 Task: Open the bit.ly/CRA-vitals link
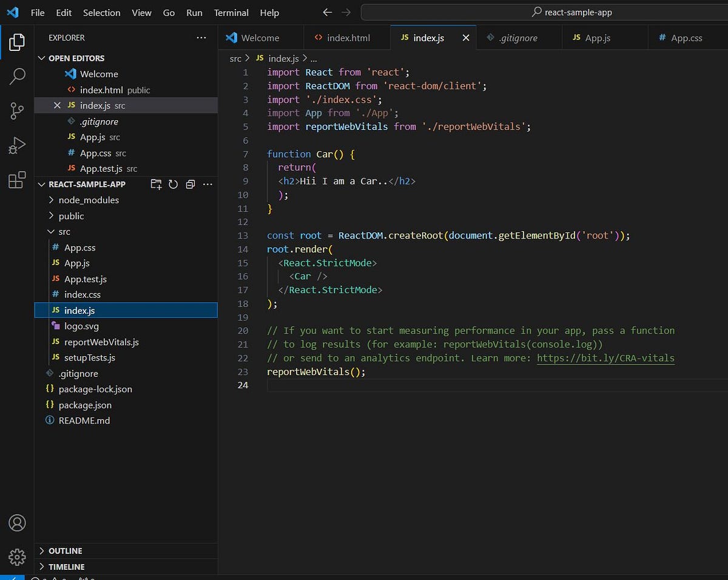(605, 358)
